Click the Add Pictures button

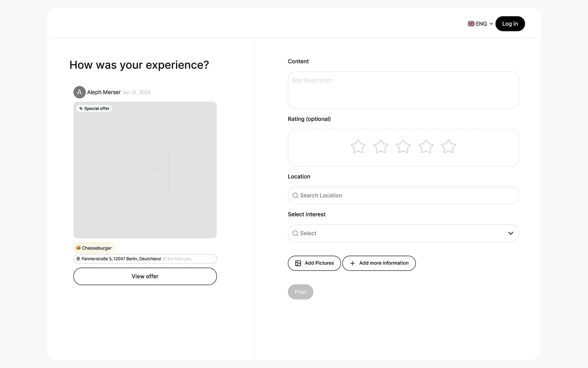tap(314, 263)
